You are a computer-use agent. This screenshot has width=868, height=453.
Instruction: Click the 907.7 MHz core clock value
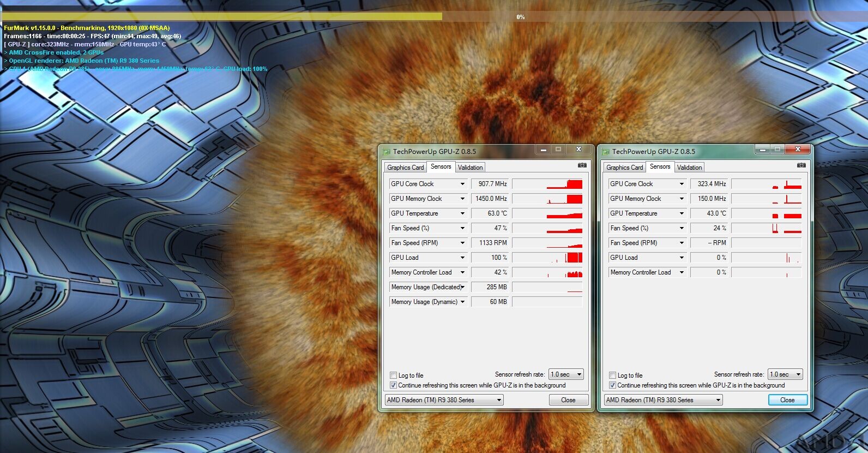click(490, 184)
